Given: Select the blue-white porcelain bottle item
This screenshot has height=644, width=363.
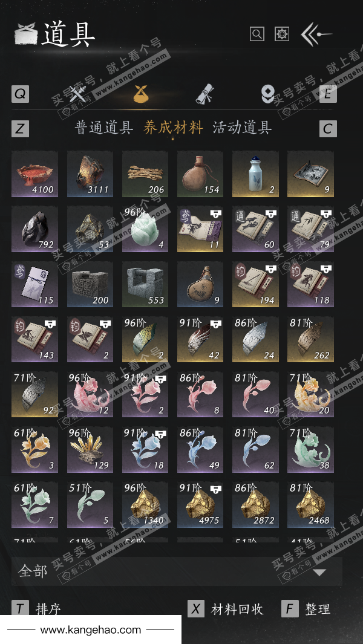Looking at the screenshot, I should [255, 174].
